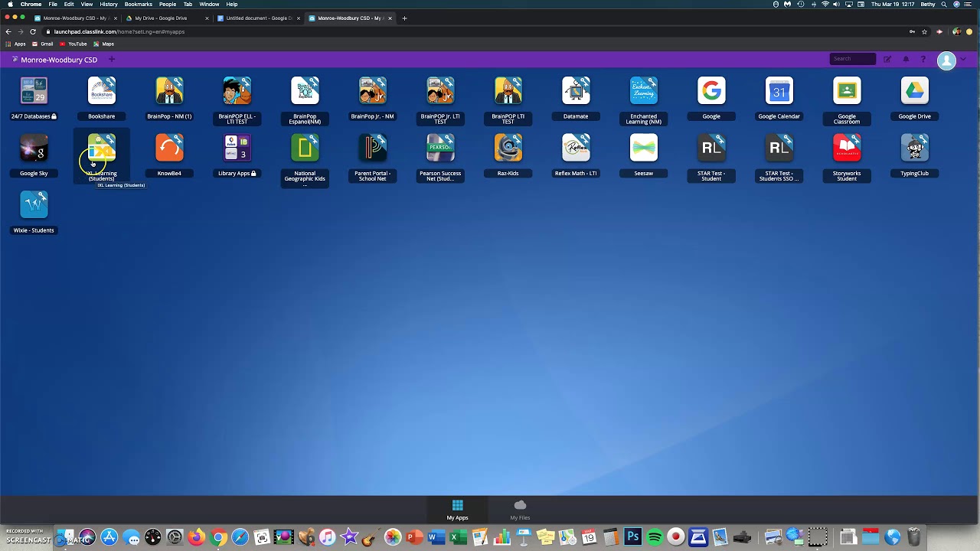Open Photoshop from the Dock
980x551 pixels.
[x=632, y=537]
